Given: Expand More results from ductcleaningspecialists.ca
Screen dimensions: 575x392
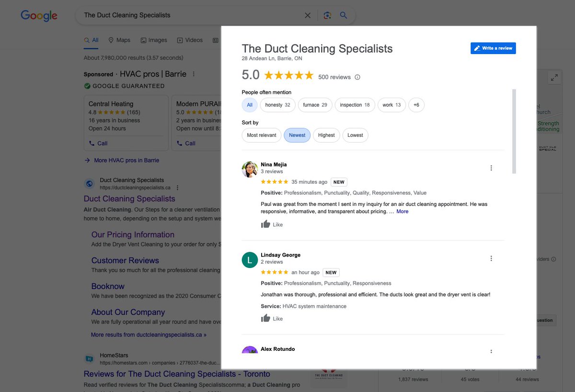Looking at the screenshot, I should coord(149,335).
